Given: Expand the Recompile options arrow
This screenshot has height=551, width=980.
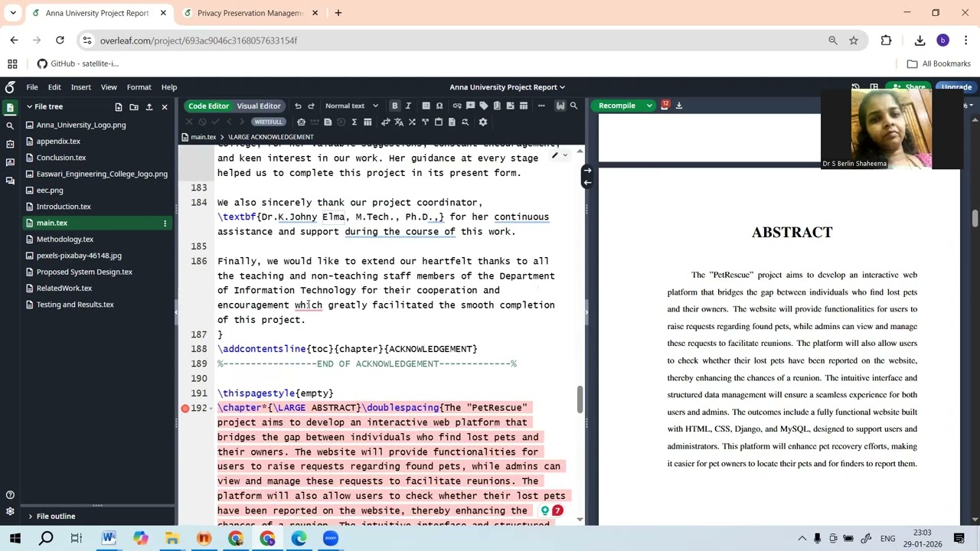Looking at the screenshot, I should pyautogui.click(x=649, y=106).
